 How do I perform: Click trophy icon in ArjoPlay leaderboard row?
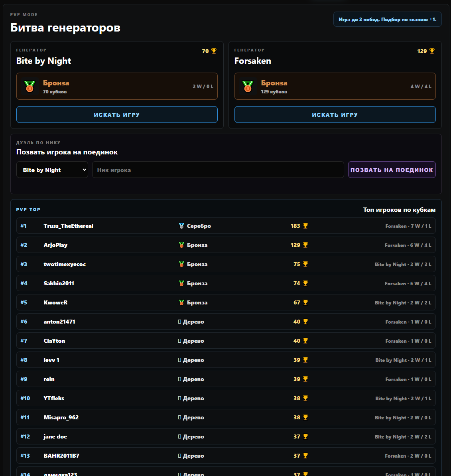pos(305,245)
